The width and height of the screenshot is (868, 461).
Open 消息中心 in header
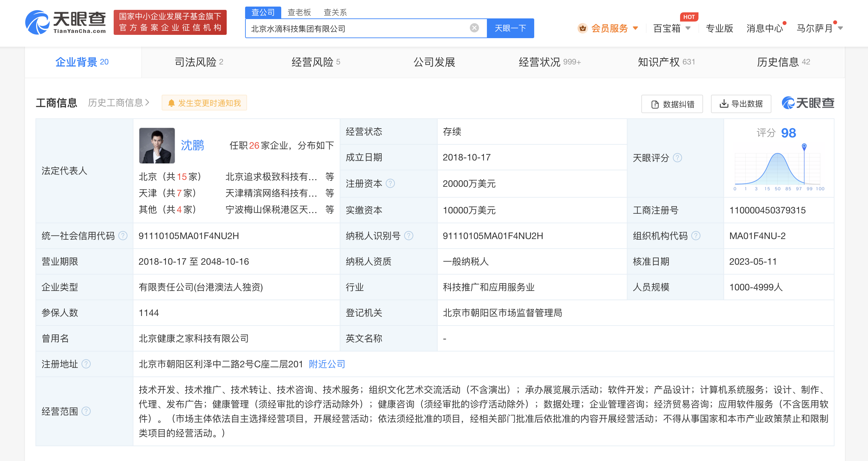pyautogui.click(x=765, y=28)
